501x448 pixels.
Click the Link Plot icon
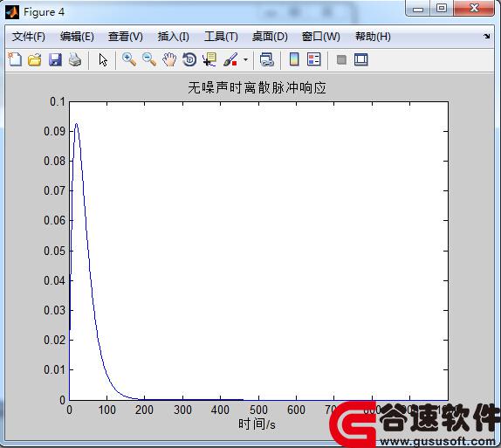coord(267,59)
